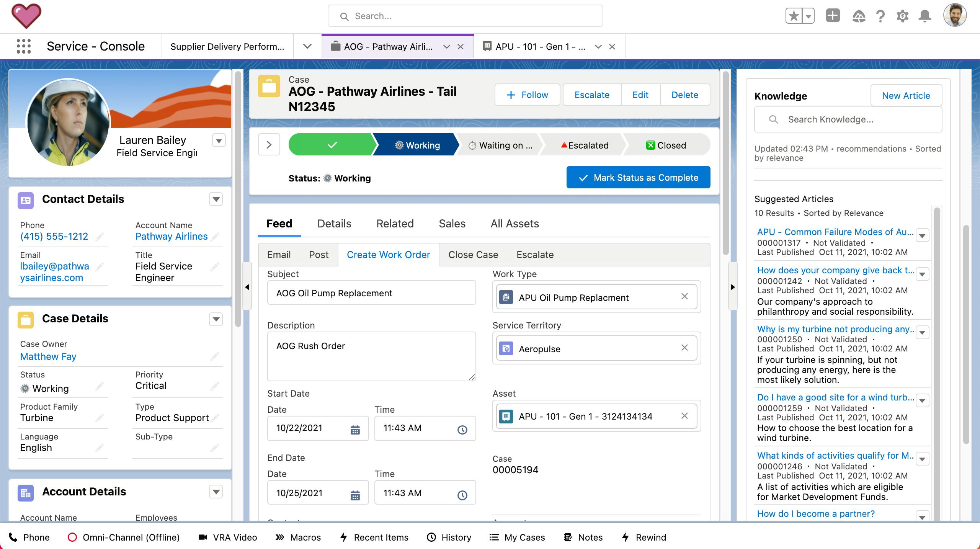Click the notifications bell icon
Image resolution: width=980 pixels, height=549 pixels.
pos(925,16)
